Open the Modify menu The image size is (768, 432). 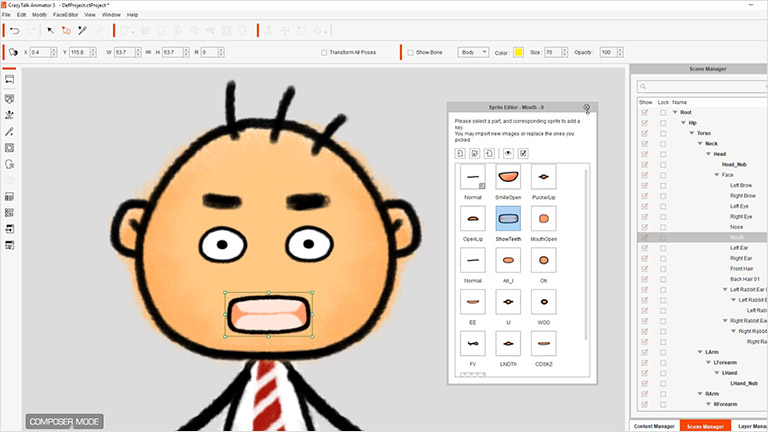point(38,15)
